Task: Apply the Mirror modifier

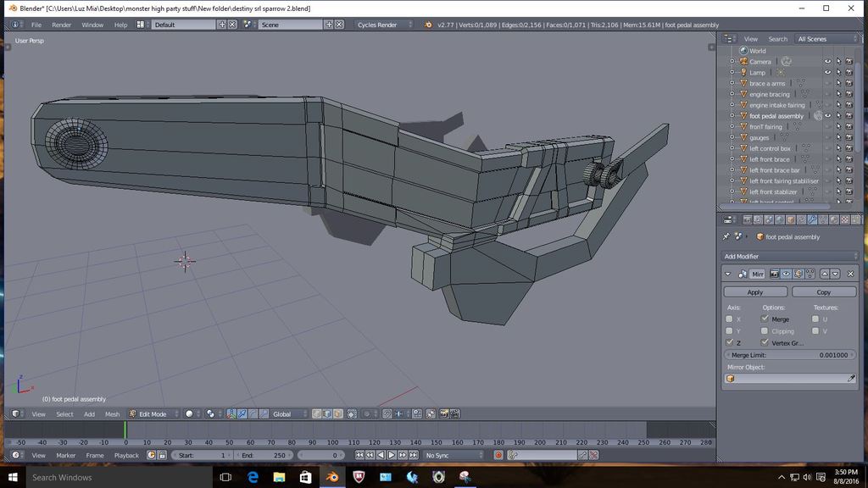Action: coord(754,292)
